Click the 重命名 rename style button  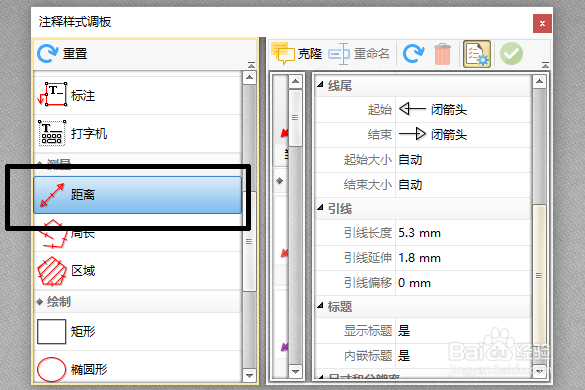[359, 54]
